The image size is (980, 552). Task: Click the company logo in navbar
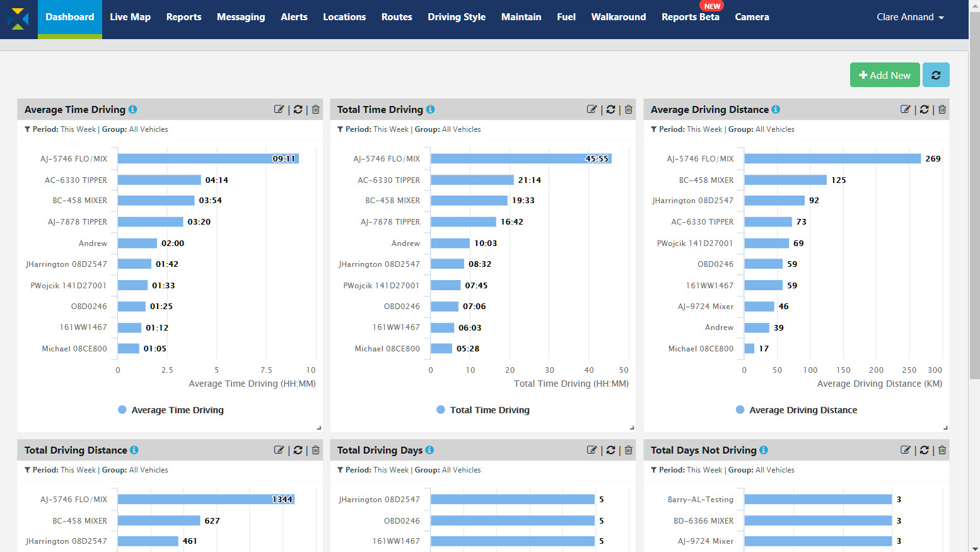click(x=18, y=18)
